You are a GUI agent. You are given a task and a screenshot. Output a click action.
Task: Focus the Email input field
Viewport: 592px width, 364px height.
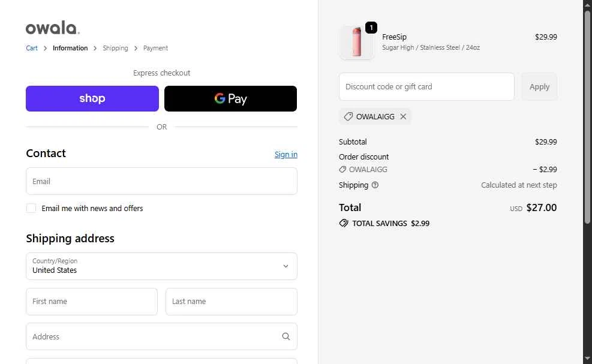pyautogui.click(x=161, y=181)
